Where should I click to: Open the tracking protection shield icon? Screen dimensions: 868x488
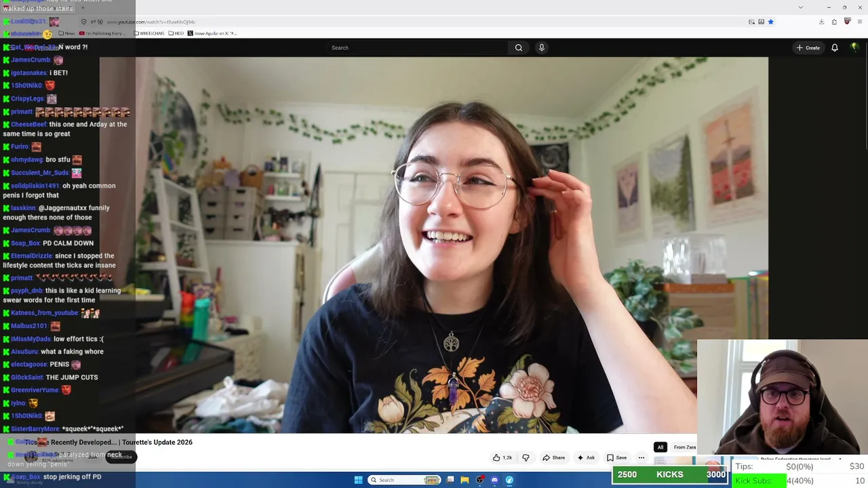coord(84,22)
